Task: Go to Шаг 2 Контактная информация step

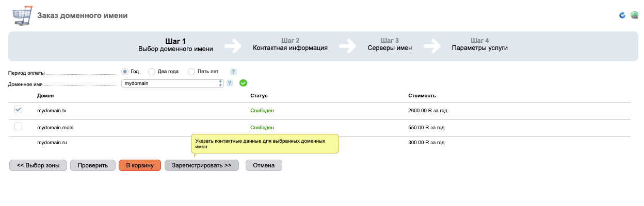Action: pyautogui.click(x=290, y=44)
